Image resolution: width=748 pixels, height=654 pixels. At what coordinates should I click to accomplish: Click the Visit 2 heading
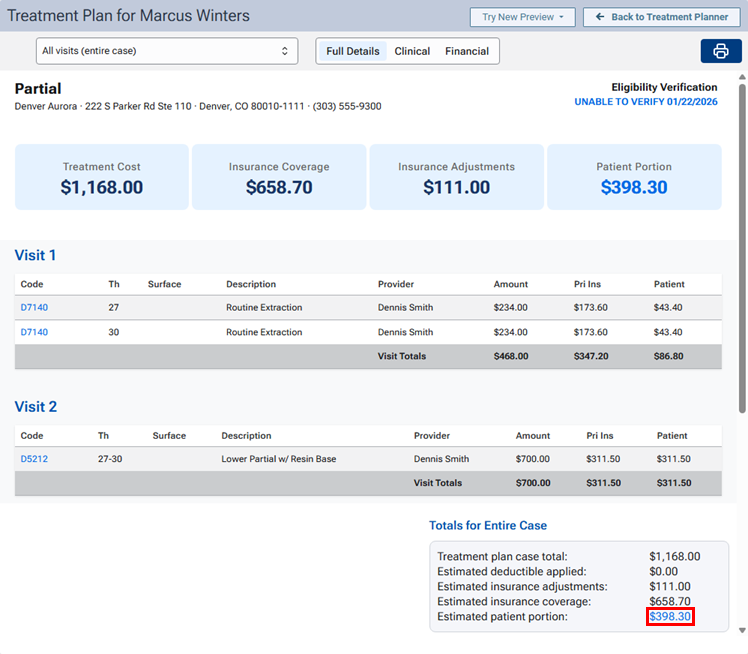(36, 407)
